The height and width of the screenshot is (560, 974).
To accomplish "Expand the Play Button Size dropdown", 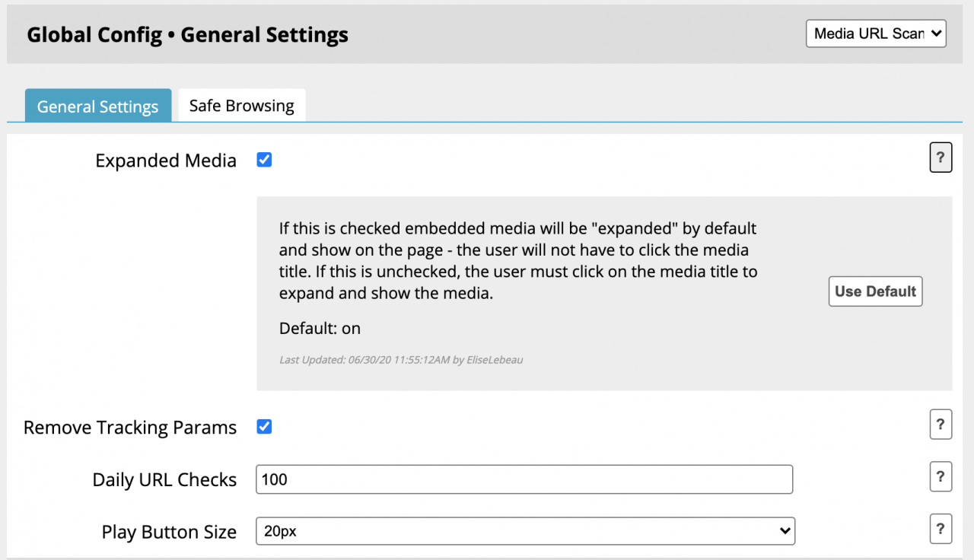I will 525,531.
